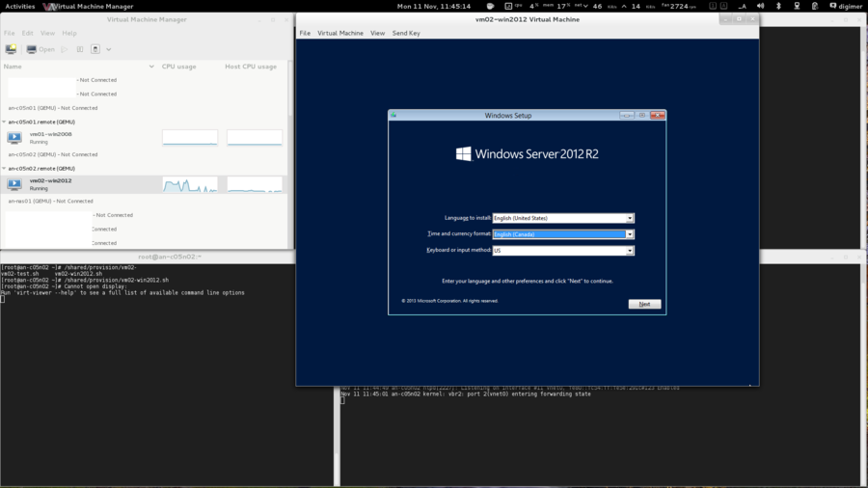Open Keyboard or input method dropdown

(x=630, y=250)
